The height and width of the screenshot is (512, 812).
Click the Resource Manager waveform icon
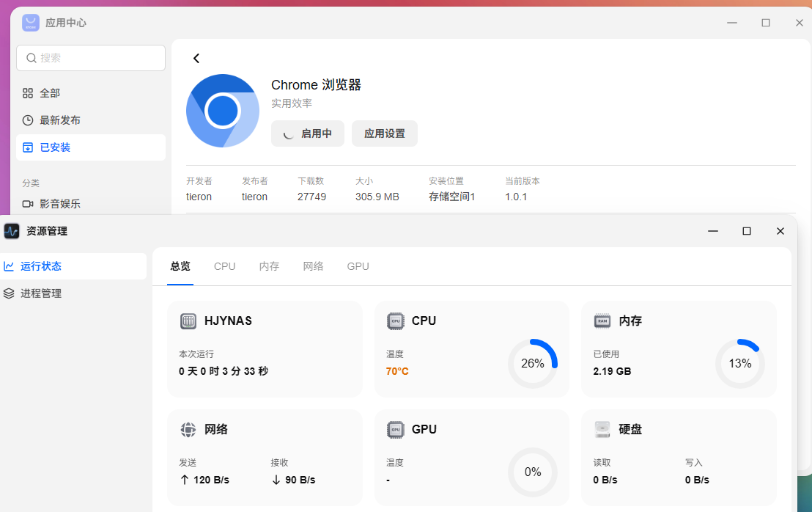pyautogui.click(x=12, y=230)
